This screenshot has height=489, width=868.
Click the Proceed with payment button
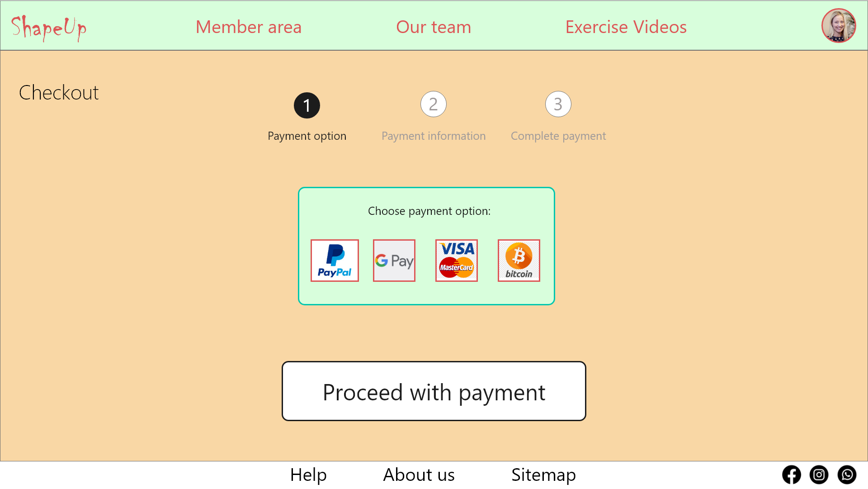[434, 391]
